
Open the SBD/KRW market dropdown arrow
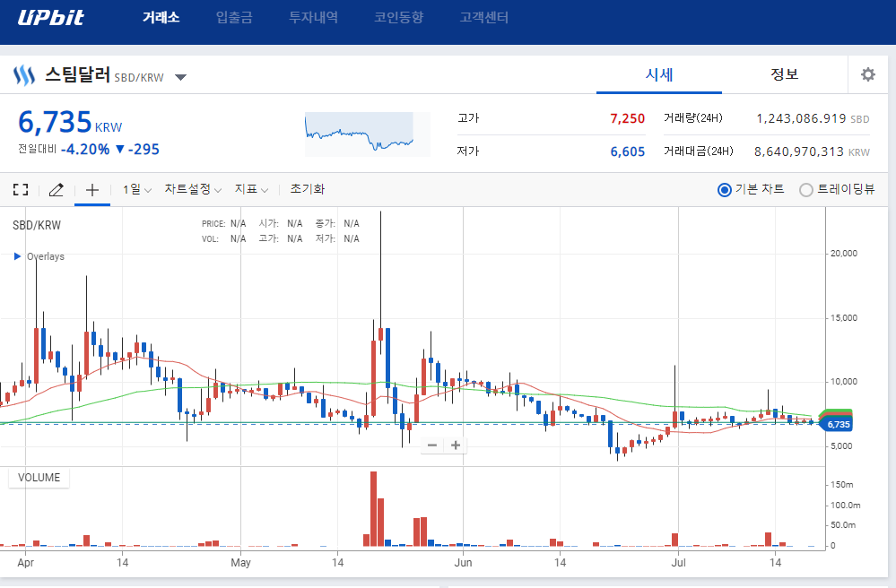point(180,77)
